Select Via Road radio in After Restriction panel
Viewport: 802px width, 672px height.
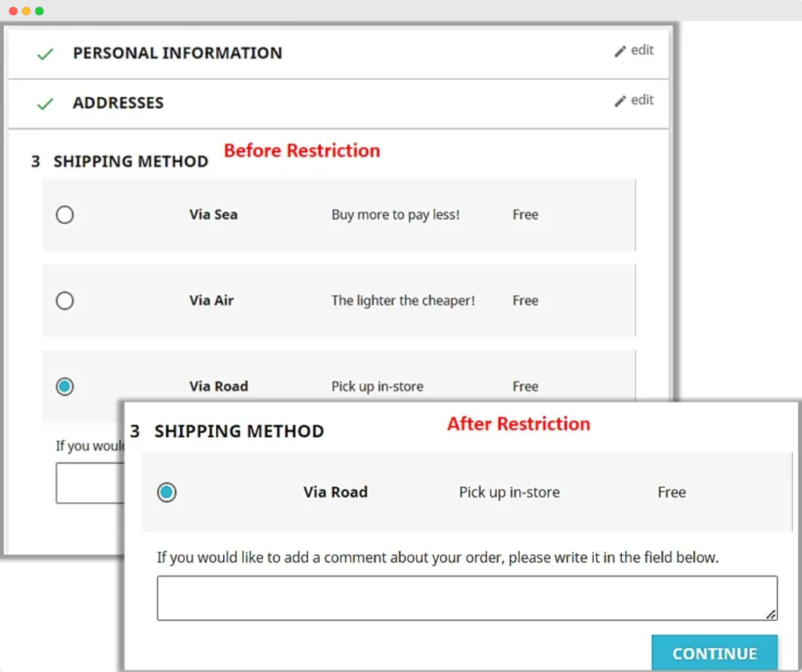(167, 493)
